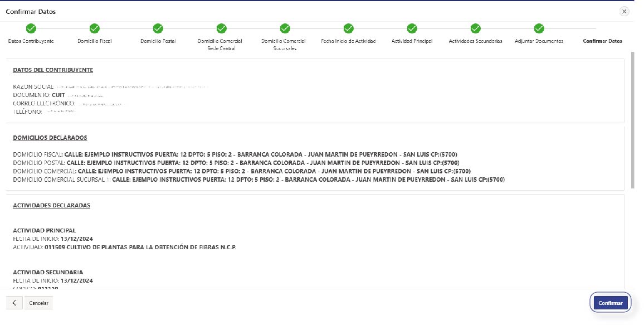Close the Confirmar Datos dialog
Viewport: 644px width, 325px height.
click(624, 11)
